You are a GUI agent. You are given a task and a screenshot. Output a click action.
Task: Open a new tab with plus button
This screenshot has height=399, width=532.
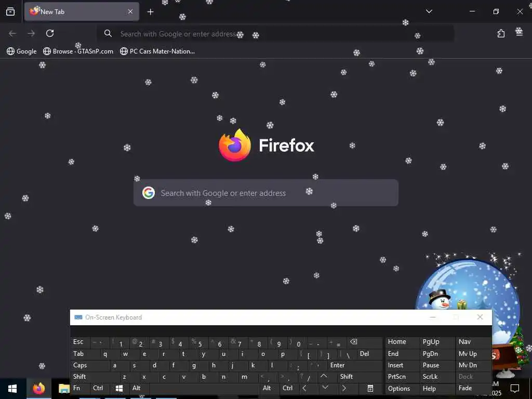pyautogui.click(x=150, y=12)
